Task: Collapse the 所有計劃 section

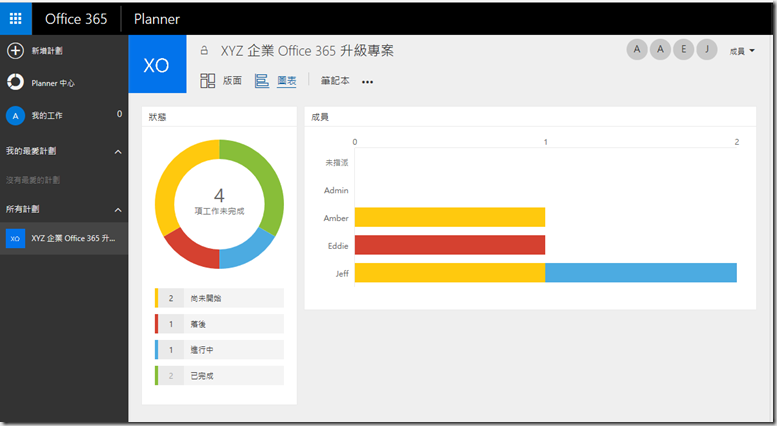Action: coord(117,209)
